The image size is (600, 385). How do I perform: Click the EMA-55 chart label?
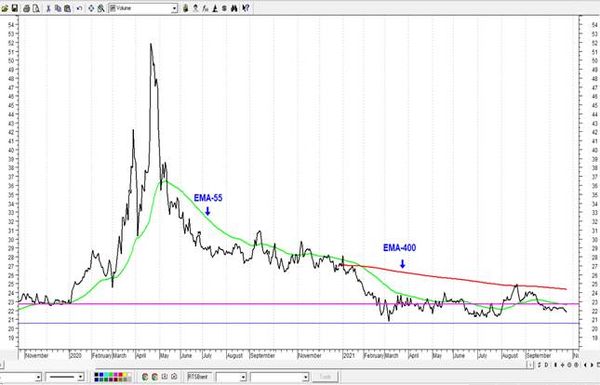click(x=208, y=198)
